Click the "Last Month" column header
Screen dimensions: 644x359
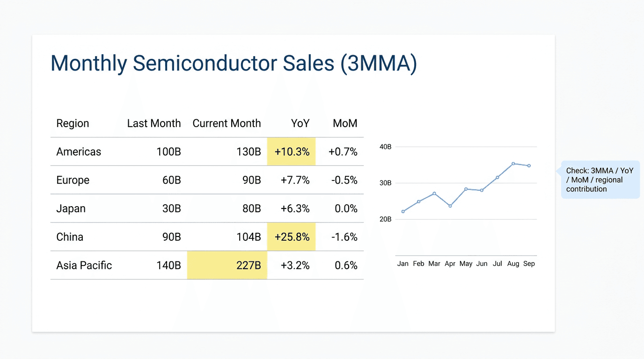tap(154, 123)
